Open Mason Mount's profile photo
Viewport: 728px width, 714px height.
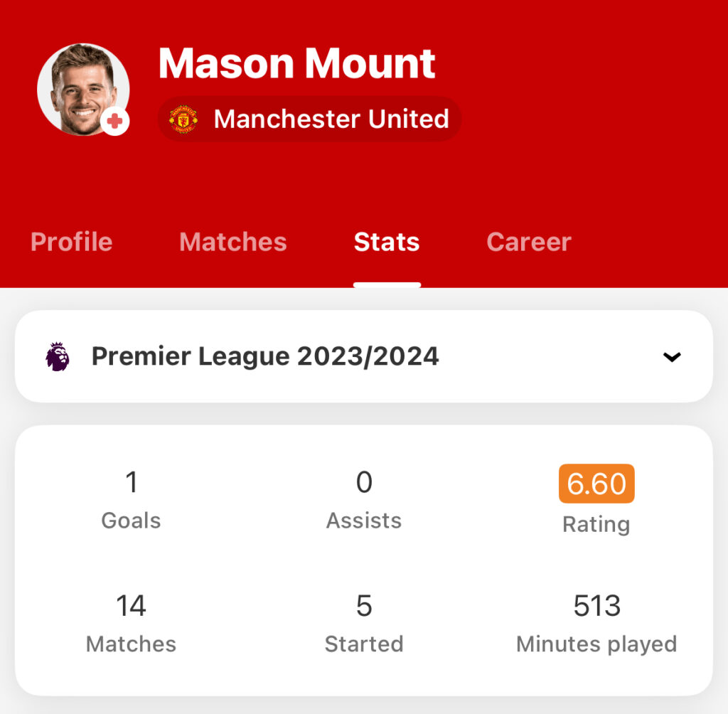pyautogui.click(x=83, y=90)
